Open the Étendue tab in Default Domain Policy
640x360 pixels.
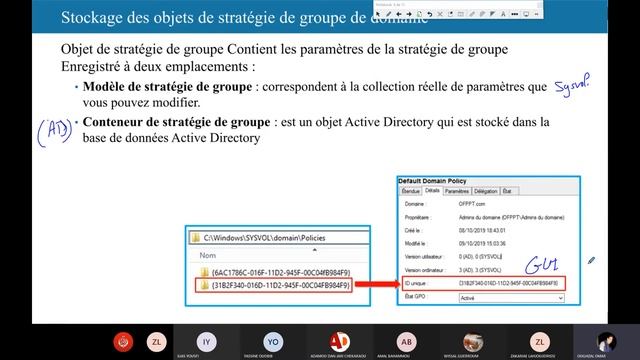[x=411, y=191]
